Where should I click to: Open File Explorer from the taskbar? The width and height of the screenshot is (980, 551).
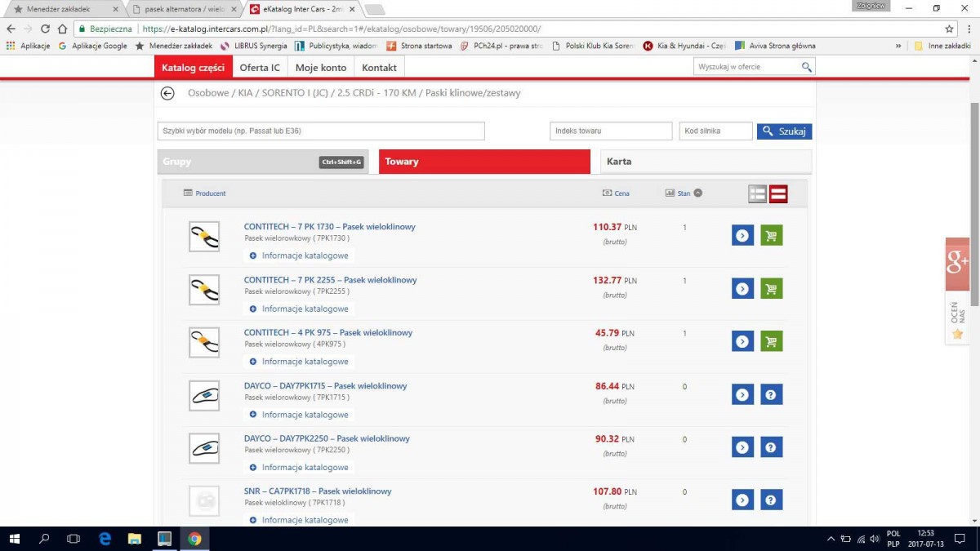coord(135,539)
